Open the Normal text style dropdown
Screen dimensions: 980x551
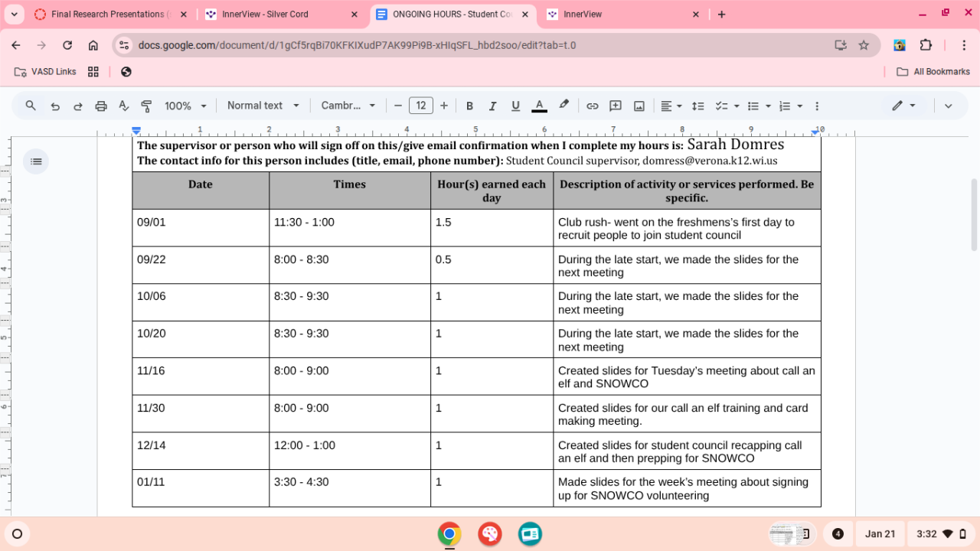coord(263,106)
